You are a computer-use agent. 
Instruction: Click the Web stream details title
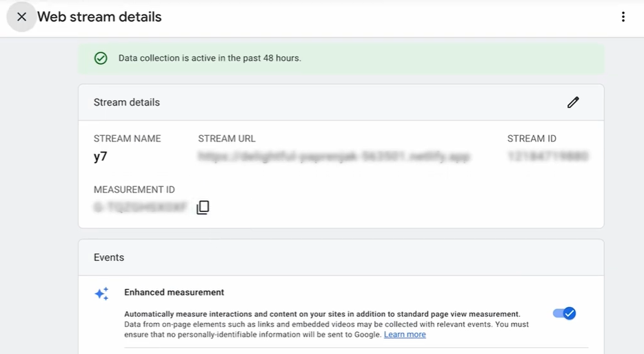click(x=99, y=17)
